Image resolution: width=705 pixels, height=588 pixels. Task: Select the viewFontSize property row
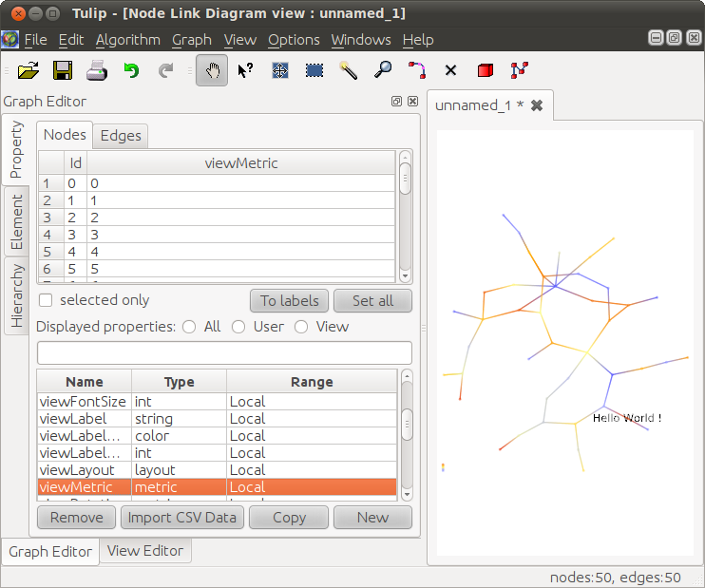218,402
